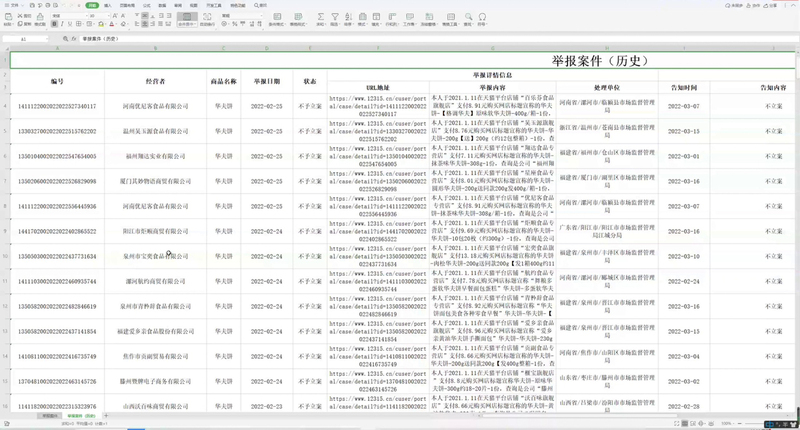The width and height of the screenshot is (800, 430).
Task: Click the formula bar input field
Action: (439, 39)
